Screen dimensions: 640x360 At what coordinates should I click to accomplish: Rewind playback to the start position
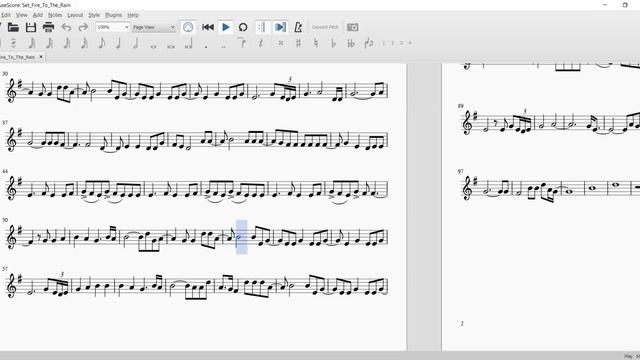tap(208, 27)
